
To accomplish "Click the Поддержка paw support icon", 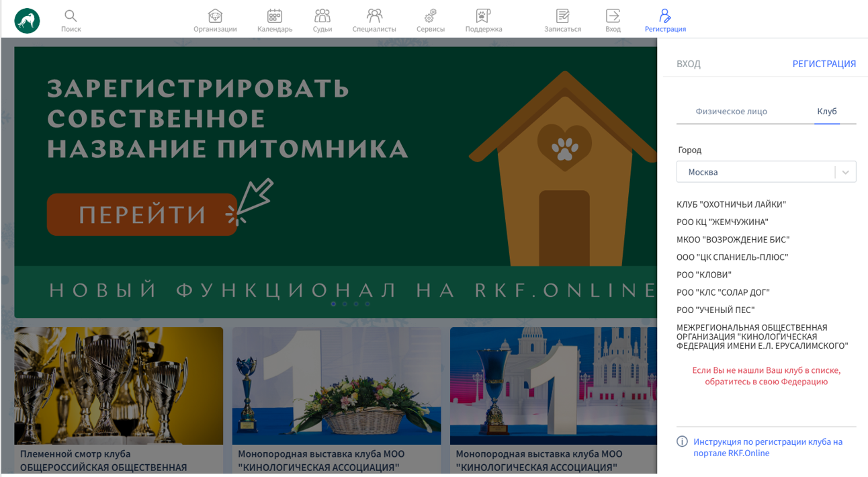I will (x=483, y=16).
